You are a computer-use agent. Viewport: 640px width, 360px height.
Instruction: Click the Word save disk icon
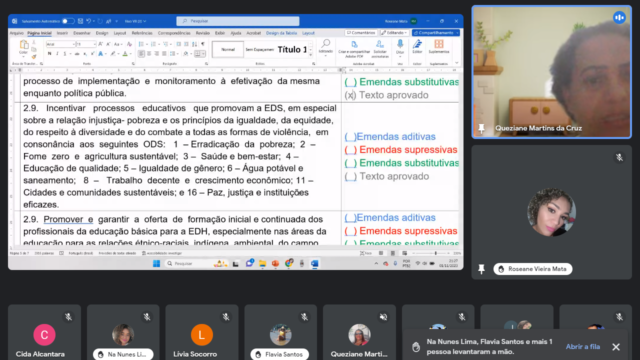click(x=80, y=21)
